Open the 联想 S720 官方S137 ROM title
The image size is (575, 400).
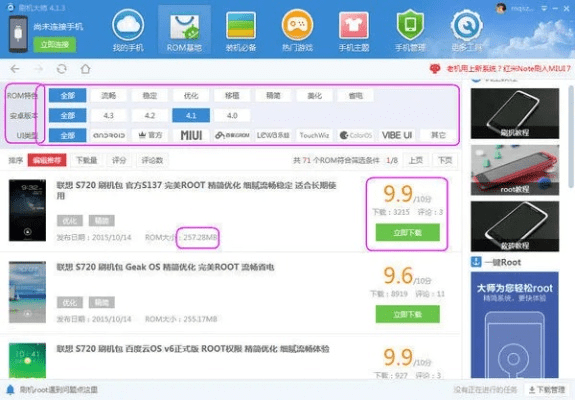point(196,190)
